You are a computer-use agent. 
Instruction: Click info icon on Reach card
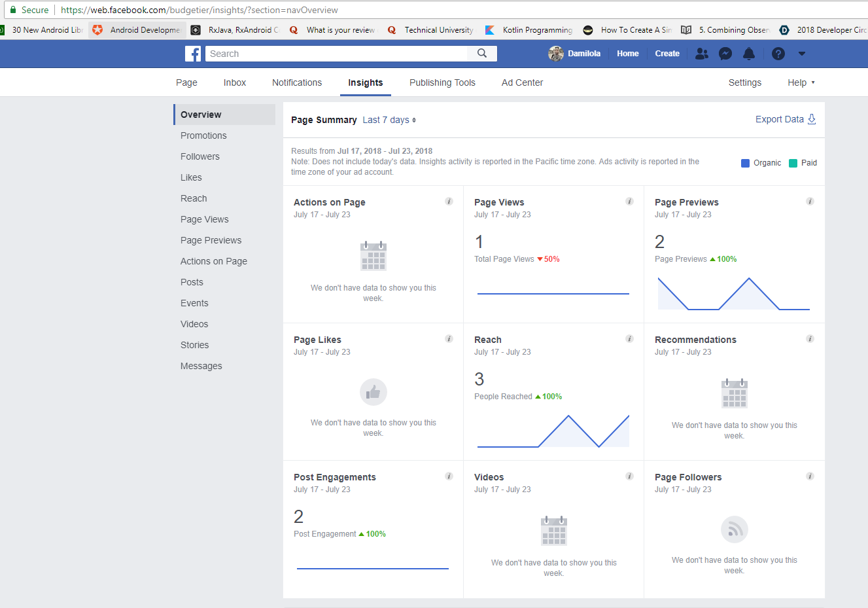tap(629, 339)
